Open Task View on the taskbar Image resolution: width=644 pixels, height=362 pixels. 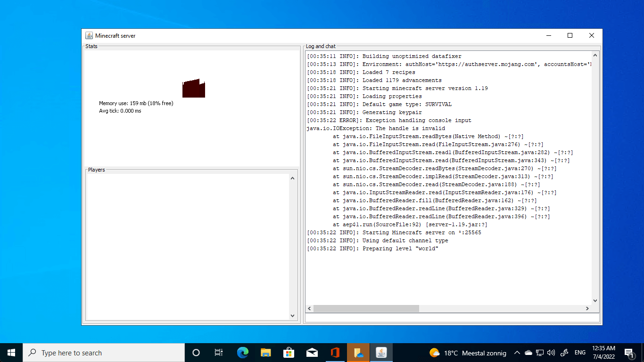pyautogui.click(x=219, y=353)
